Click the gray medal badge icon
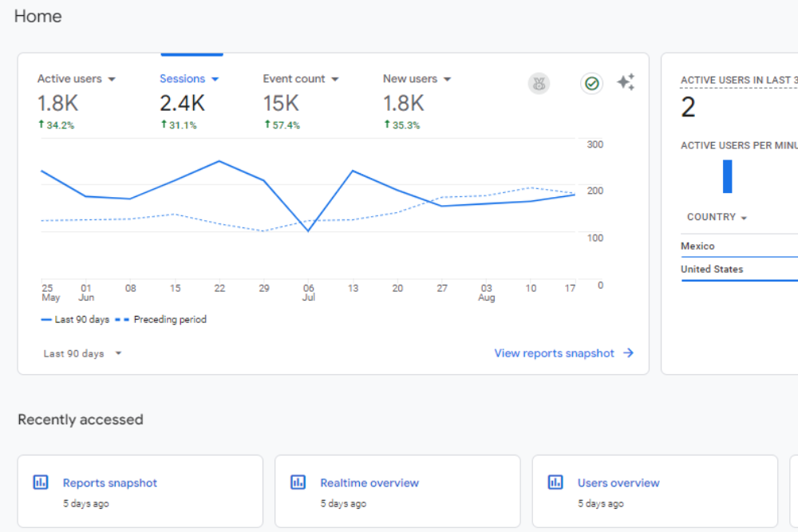The height and width of the screenshot is (532, 798). coord(539,84)
